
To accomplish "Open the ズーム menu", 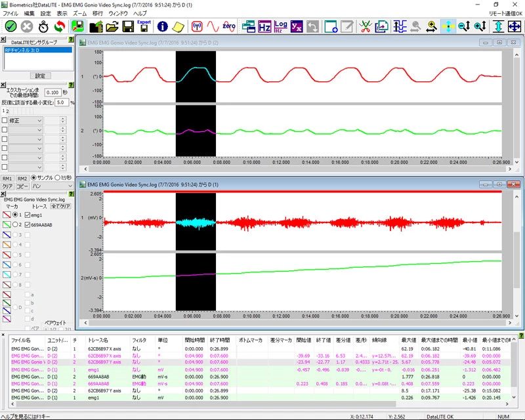I will coord(79,13).
